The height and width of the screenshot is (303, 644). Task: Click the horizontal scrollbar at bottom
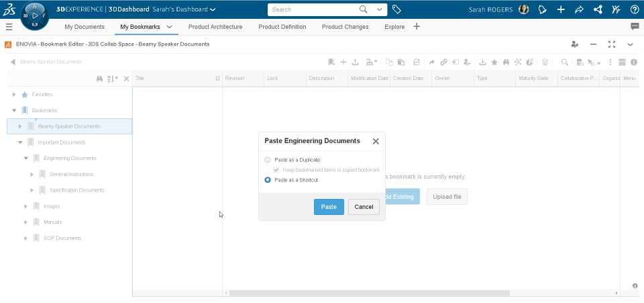(369, 293)
